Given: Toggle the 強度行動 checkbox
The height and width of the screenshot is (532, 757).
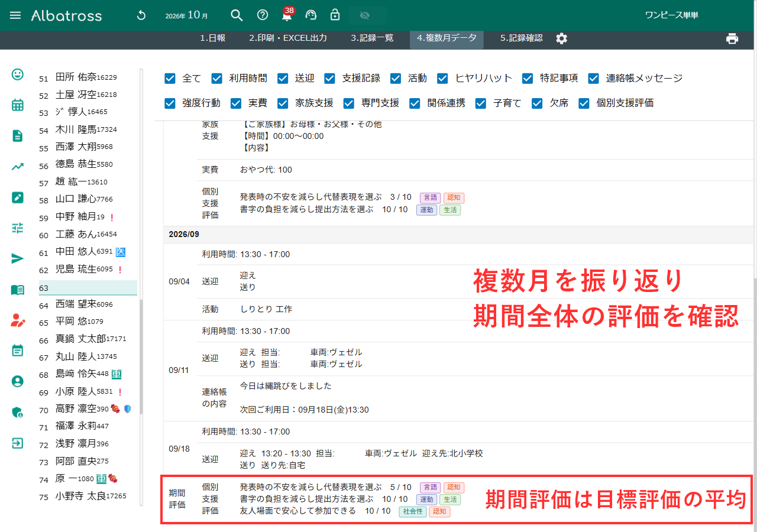Looking at the screenshot, I should [170, 103].
